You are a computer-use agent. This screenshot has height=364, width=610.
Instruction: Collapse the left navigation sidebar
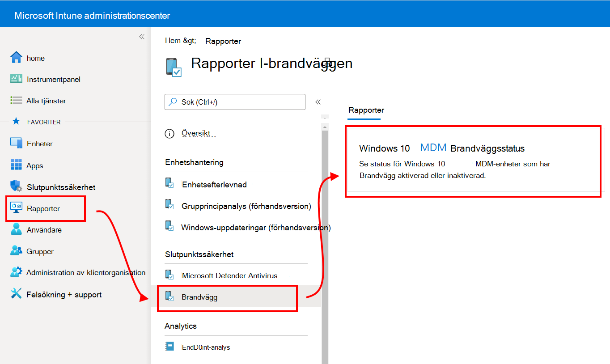[x=142, y=37]
